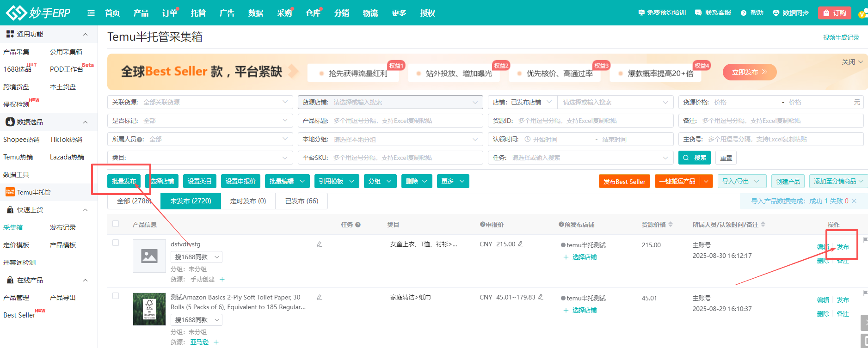
Task: Toggle the select-all checkbox in table header
Action: [x=116, y=224]
